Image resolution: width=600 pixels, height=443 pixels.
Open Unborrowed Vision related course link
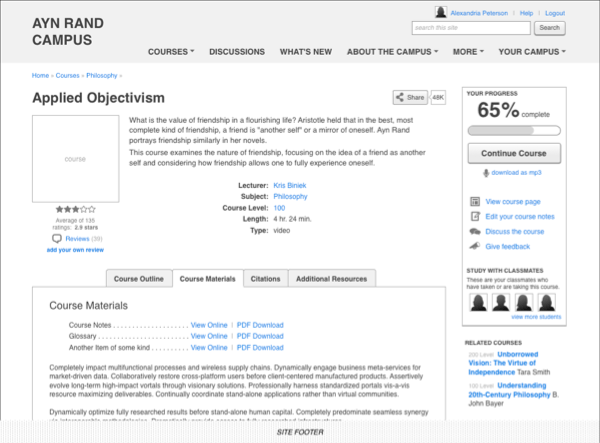pyautogui.click(x=503, y=363)
